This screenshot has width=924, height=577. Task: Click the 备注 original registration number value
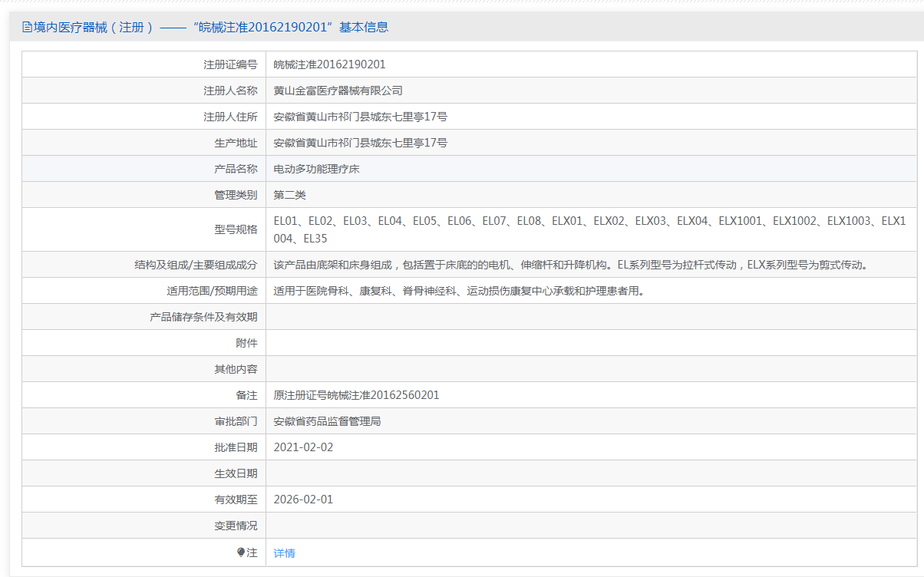pyautogui.click(x=356, y=395)
